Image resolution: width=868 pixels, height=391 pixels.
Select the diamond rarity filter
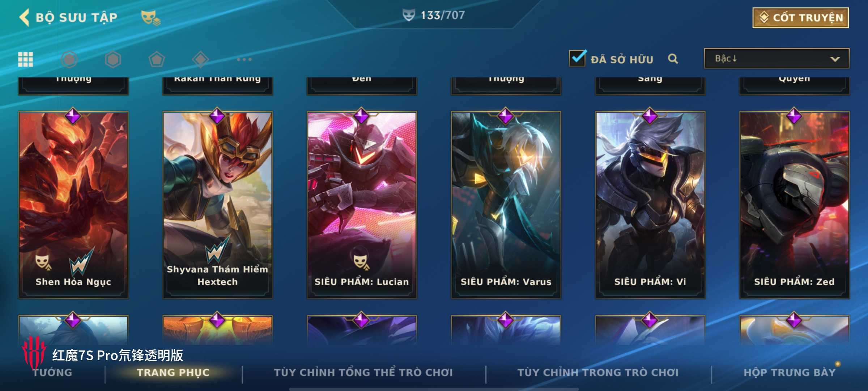(200, 59)
